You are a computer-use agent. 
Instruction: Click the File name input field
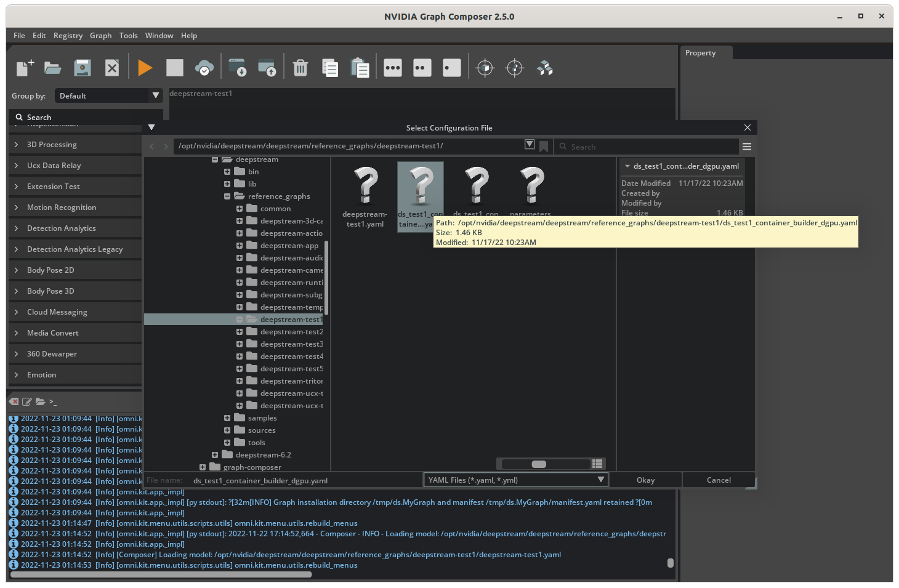click(x=305, y=480)
